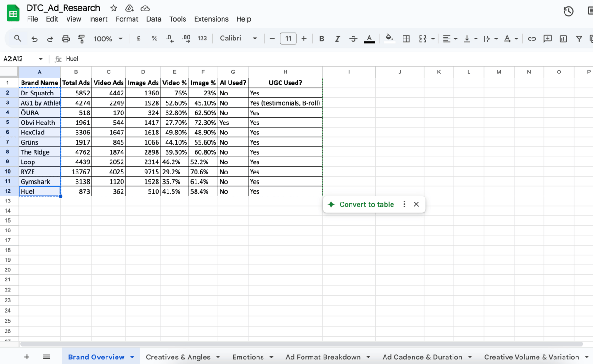Open the Edit menu

52,19
